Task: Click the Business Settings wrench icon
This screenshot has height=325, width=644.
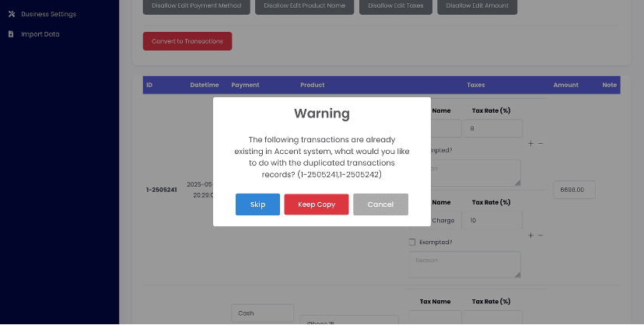Action: pos(12,14)
